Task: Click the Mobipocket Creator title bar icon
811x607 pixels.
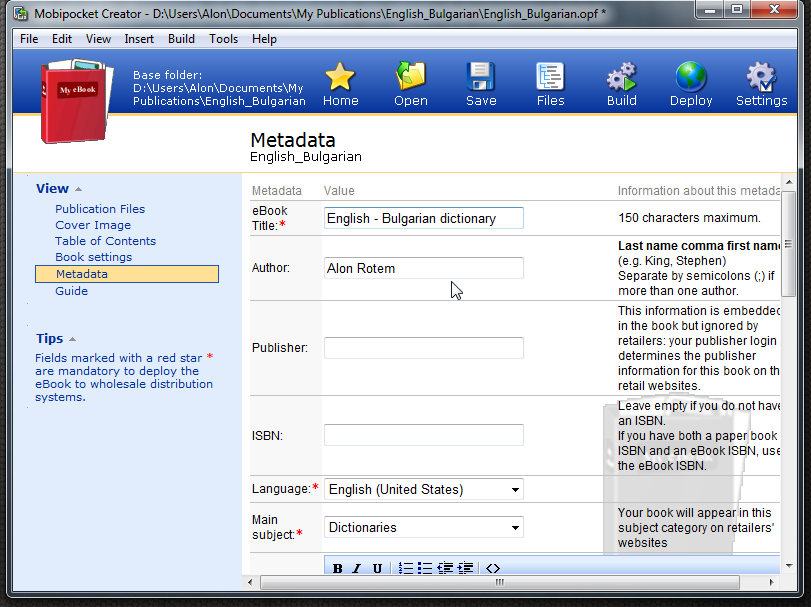Action: 21,13
